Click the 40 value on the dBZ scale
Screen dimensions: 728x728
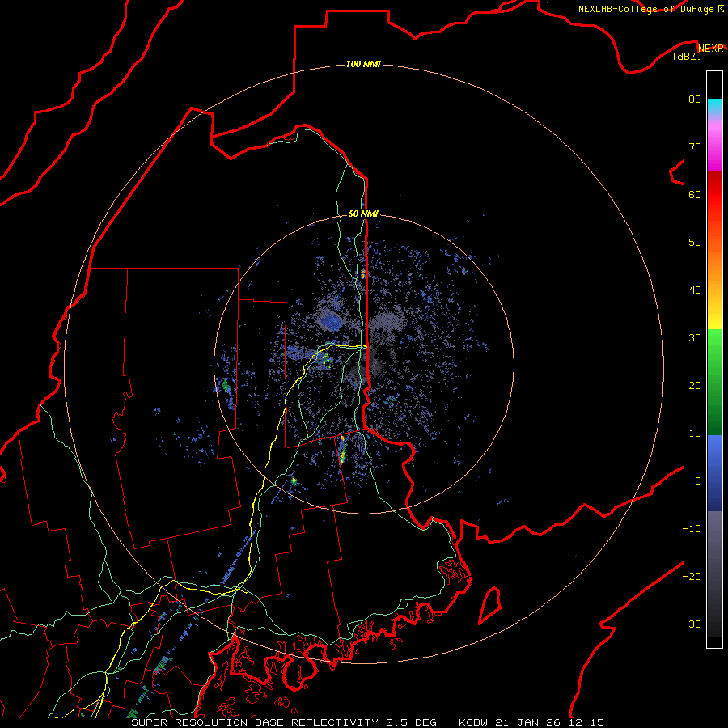click(695, 290)
